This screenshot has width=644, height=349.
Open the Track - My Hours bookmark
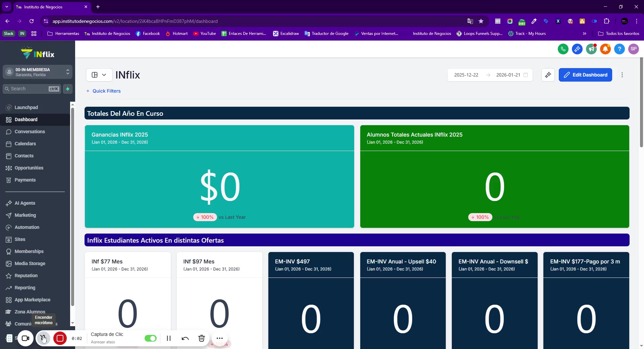coord(527,34)
